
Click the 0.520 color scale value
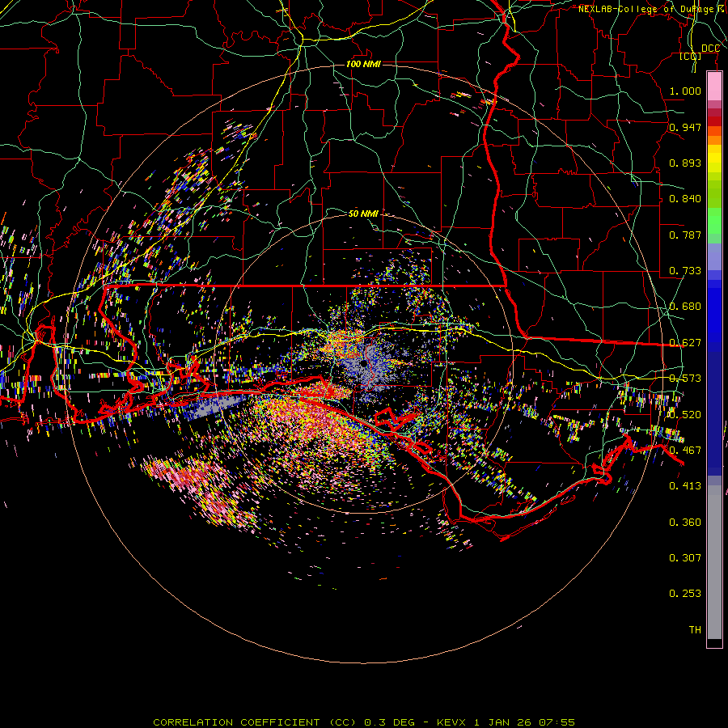[685, 415]
